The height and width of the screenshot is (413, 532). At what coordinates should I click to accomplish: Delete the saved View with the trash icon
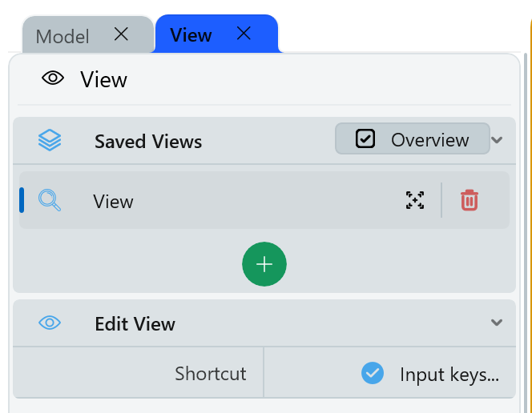[470, 201]
